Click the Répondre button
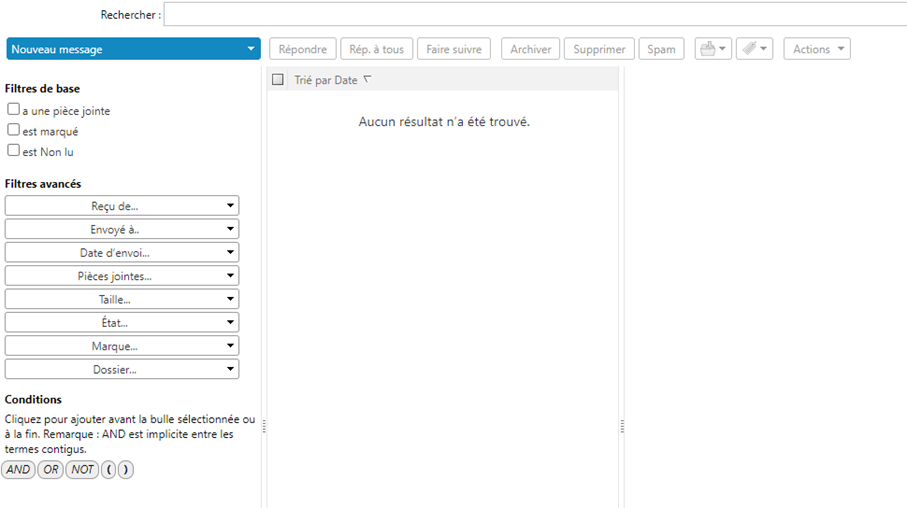The width and height of the screenshot is (907, 508). tap(302, 49)
